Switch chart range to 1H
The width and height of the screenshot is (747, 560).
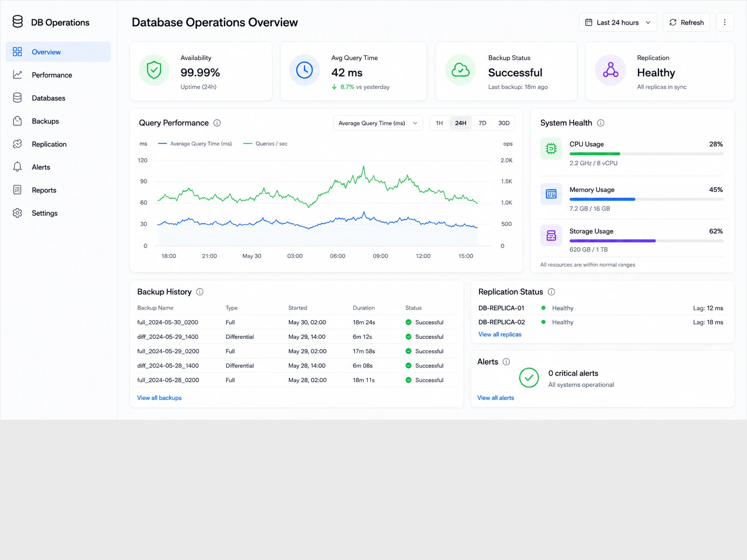439,123
